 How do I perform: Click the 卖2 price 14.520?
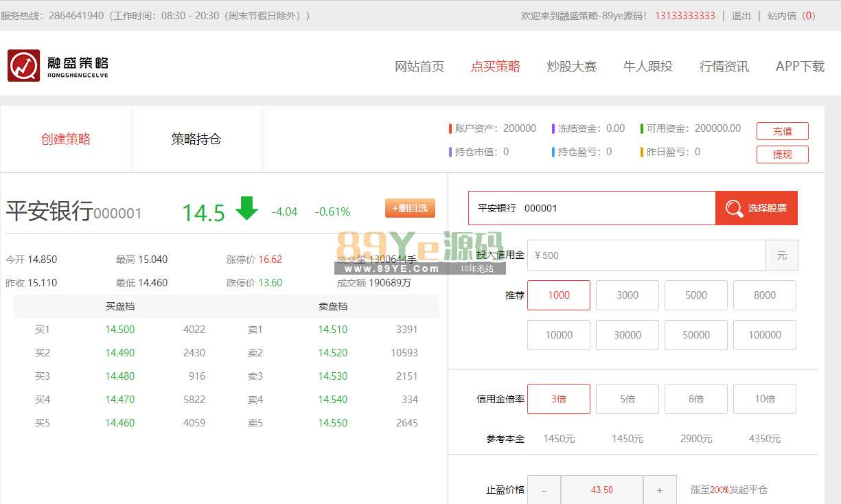pos(333,353)
